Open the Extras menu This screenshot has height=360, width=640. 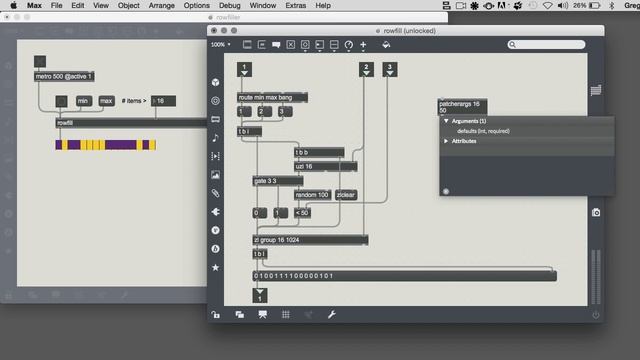(x=296, y=5)
